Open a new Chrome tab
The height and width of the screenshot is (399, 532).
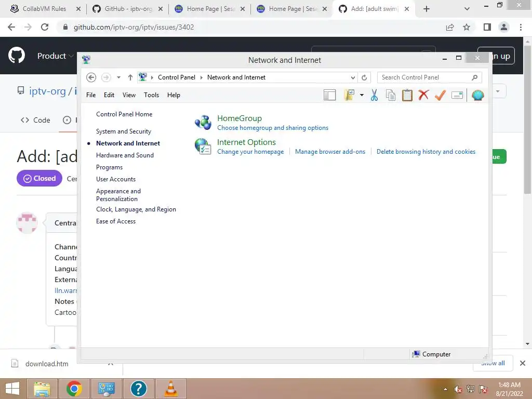click(427, 9)
